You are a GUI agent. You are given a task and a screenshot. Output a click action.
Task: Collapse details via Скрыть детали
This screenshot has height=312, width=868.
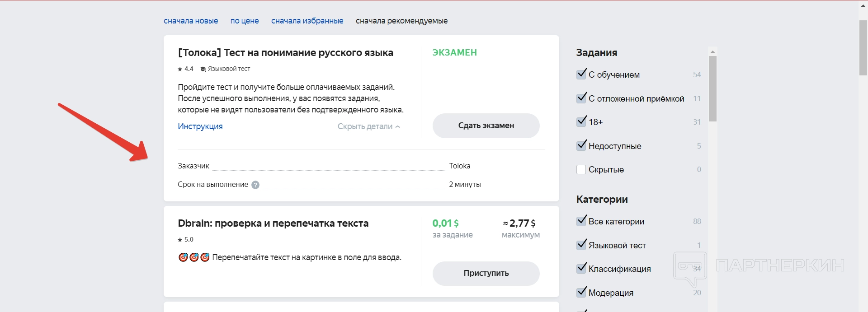[x=368, y=126]
